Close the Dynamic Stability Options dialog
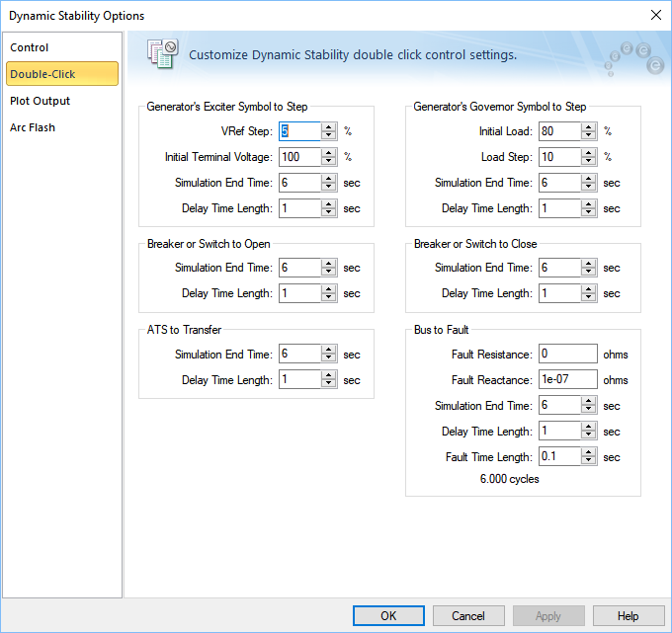The image size is (672, 633). tap(655, 15)
